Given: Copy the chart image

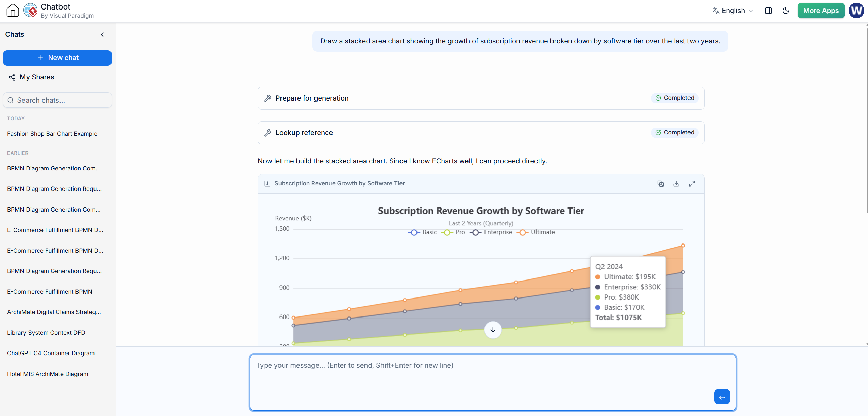Looking at the screenshot, I should click(660, 184).
